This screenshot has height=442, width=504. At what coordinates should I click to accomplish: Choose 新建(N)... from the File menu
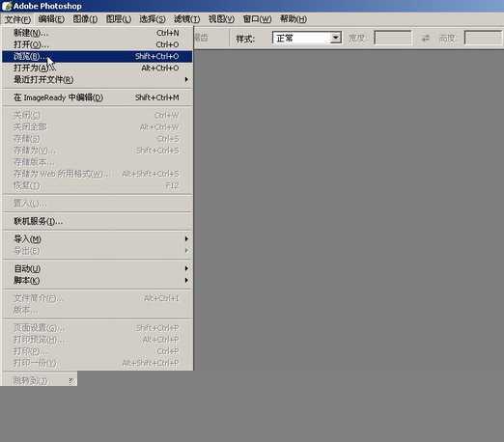pos(98,33)
